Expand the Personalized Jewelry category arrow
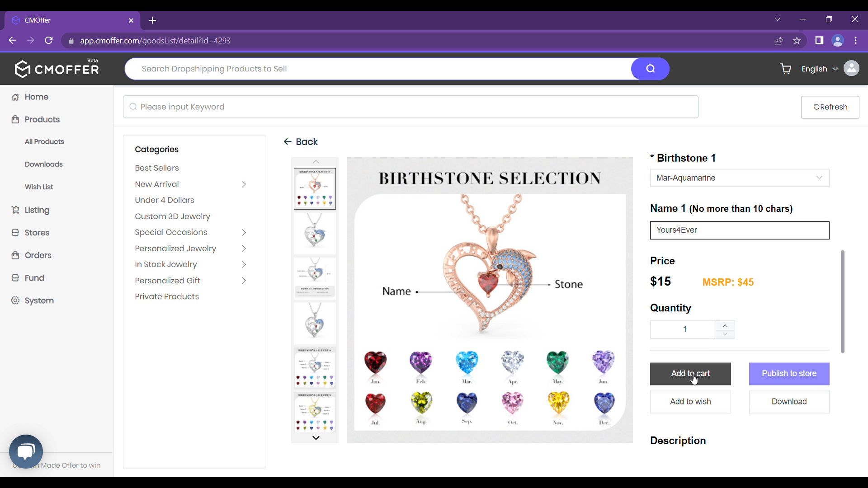Image resolution: width=868 pixels, height=488 pixels. (244, 248)
